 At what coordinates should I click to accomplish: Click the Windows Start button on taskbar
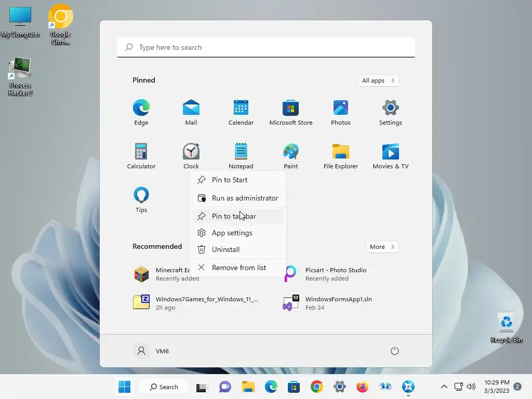[124, 387]
